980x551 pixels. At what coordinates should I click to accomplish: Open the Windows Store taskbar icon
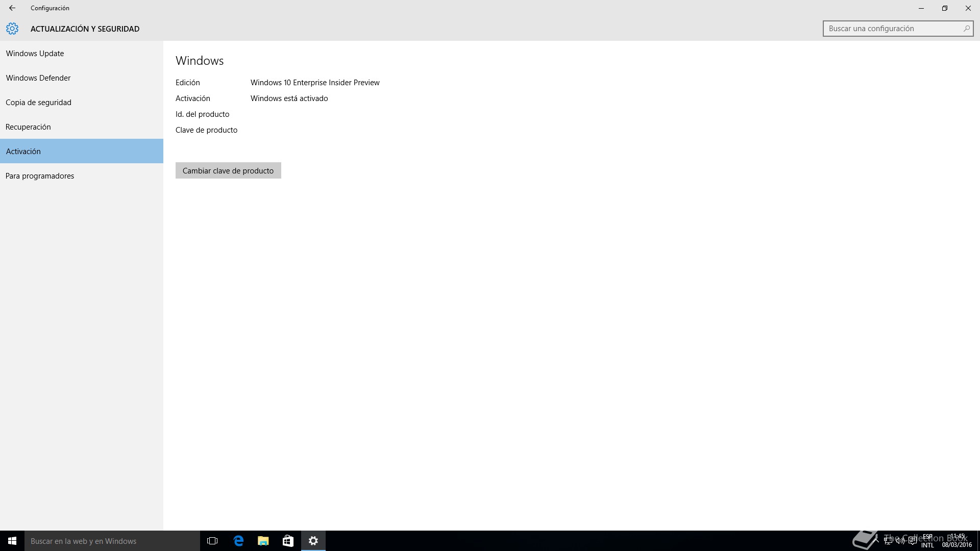coord(288,541)
